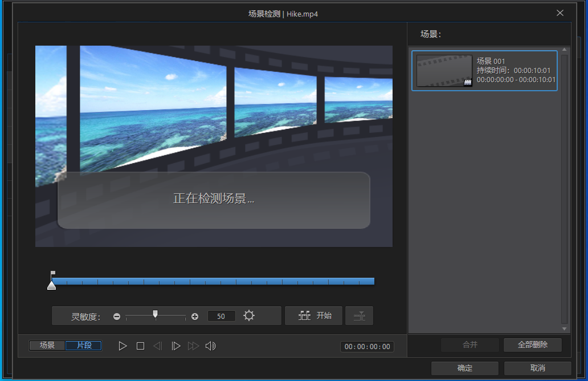Click the blue timeline bar
588x381 pixels.
point(213,281)
